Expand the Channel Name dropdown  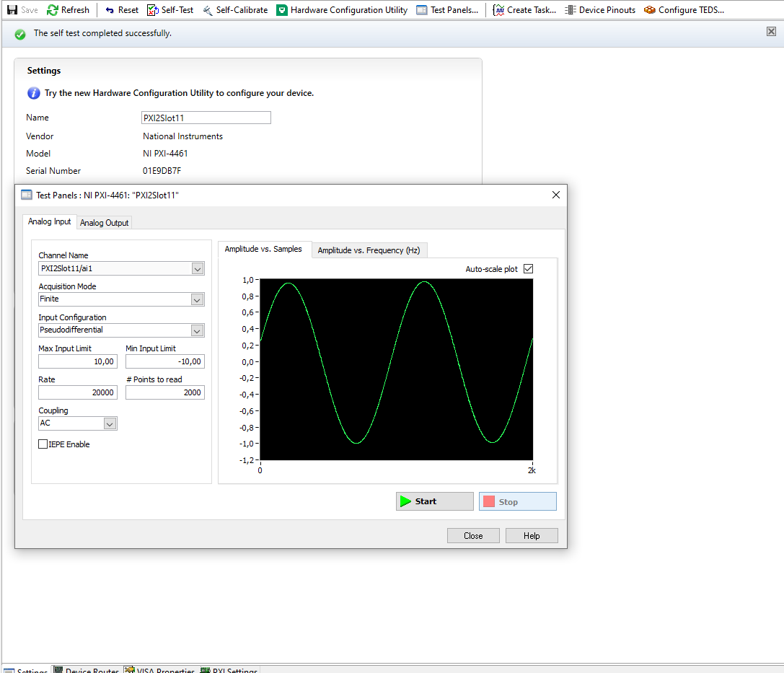pos(198,269)
